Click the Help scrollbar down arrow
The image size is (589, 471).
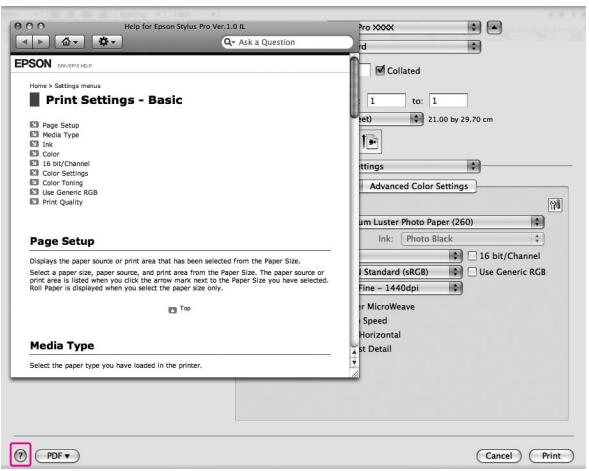(x=354, y=362)
